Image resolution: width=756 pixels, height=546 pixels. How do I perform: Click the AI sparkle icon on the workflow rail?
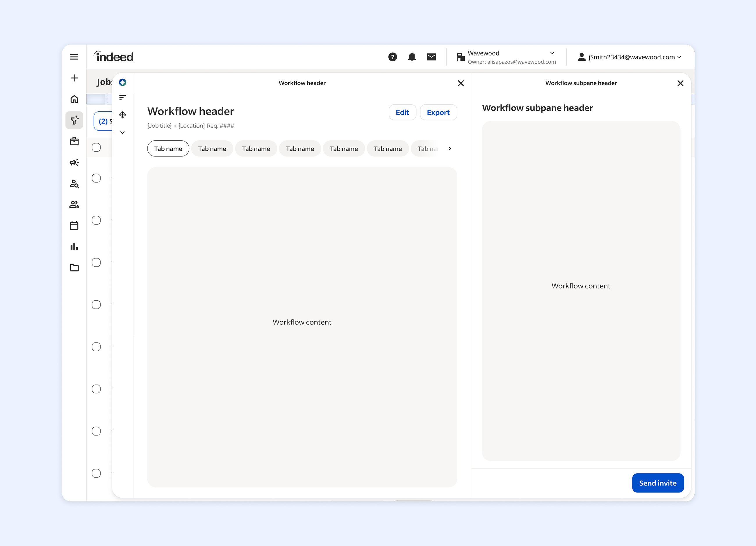tap(122, 82)
